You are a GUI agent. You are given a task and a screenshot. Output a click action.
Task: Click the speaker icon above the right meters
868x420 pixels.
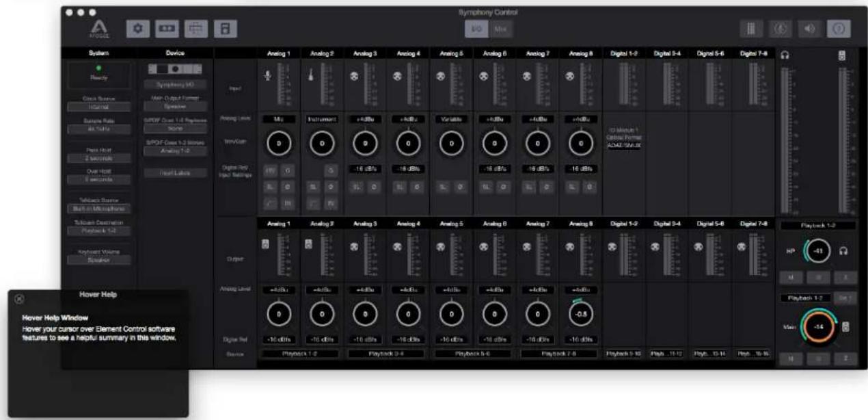pyautogui.click(x=842, y=56)
